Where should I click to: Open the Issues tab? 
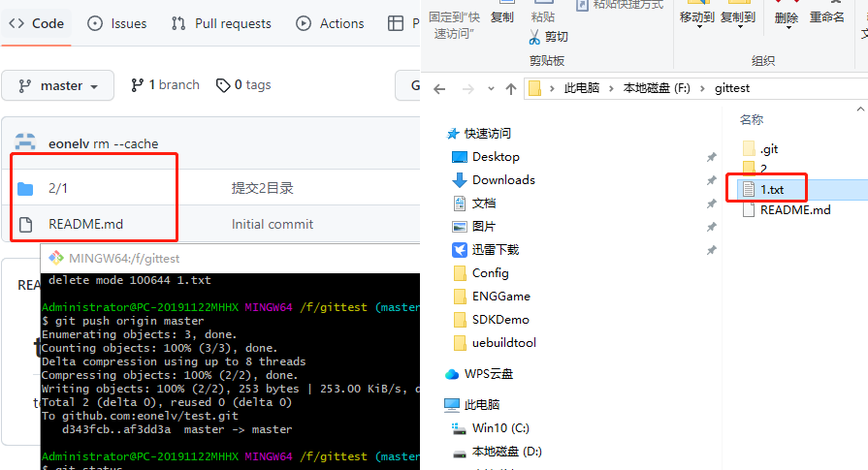point(117,23)
